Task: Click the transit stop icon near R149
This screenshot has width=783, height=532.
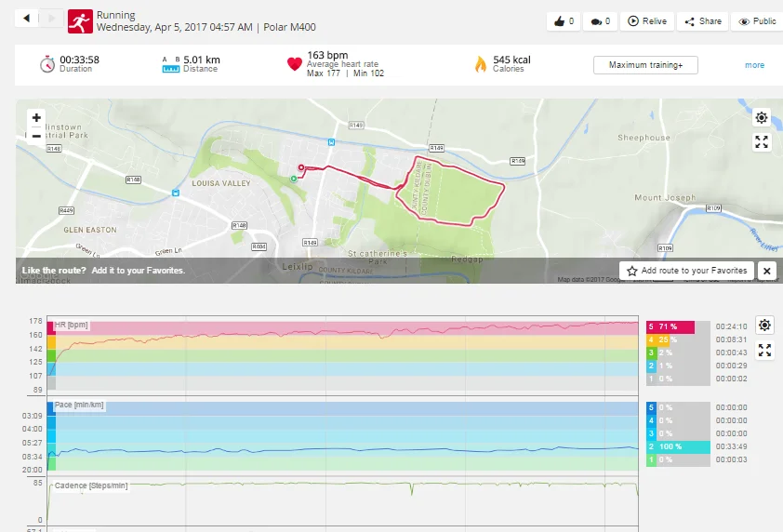Action: tap(331, 142)
